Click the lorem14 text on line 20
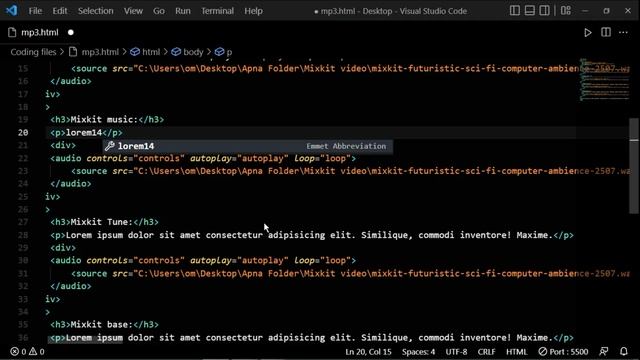The image size is (640, 360). point(84,133)
